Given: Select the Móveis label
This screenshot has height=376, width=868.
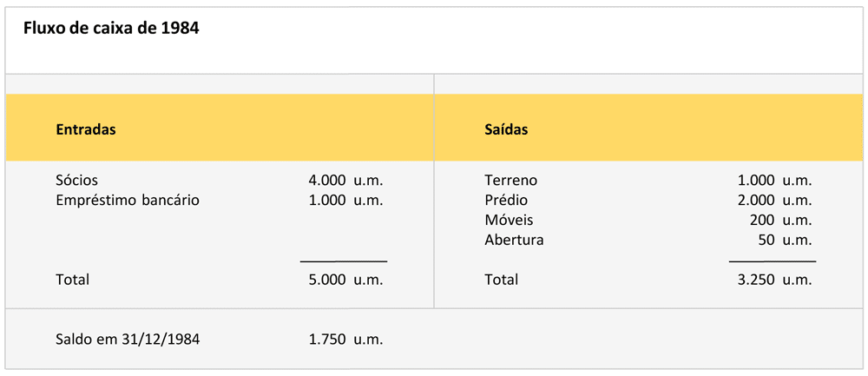Looking at the screenshot, I should click(x=509, y=221).
